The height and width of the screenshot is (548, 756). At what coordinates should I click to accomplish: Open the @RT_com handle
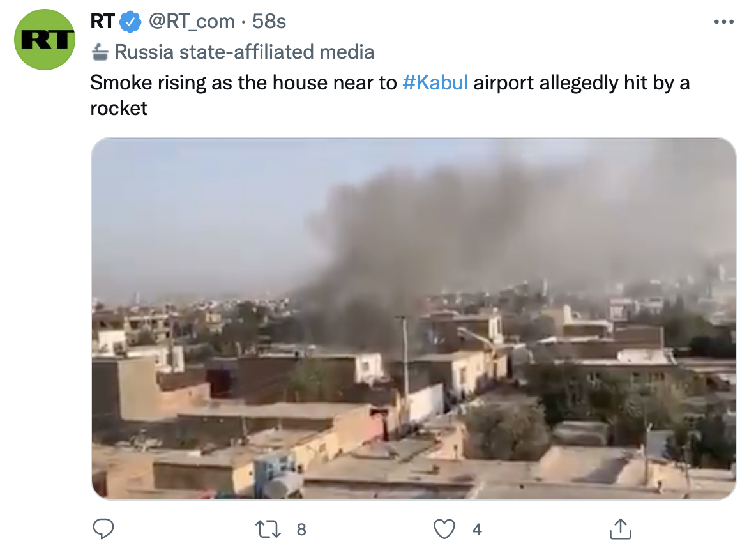[192, 22]
